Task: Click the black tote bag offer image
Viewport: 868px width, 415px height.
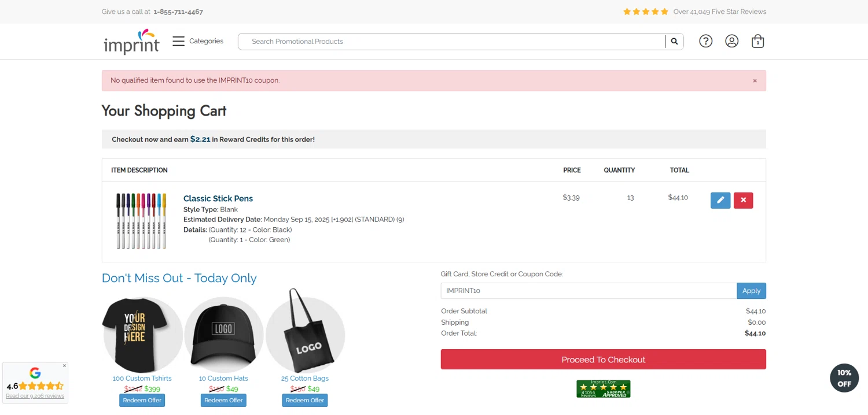Action: [x=305, y=332]
